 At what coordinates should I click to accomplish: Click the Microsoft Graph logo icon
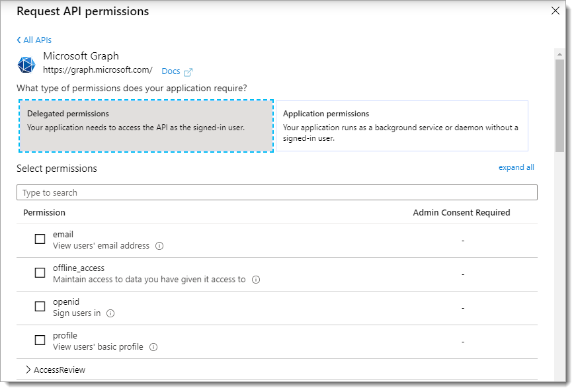(26, 64)
